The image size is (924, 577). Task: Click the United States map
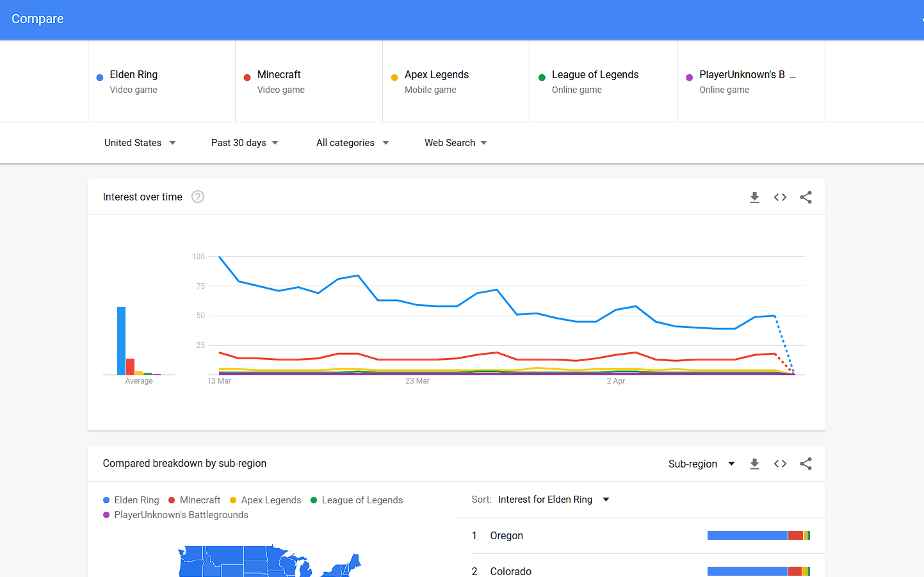(270, 561)
